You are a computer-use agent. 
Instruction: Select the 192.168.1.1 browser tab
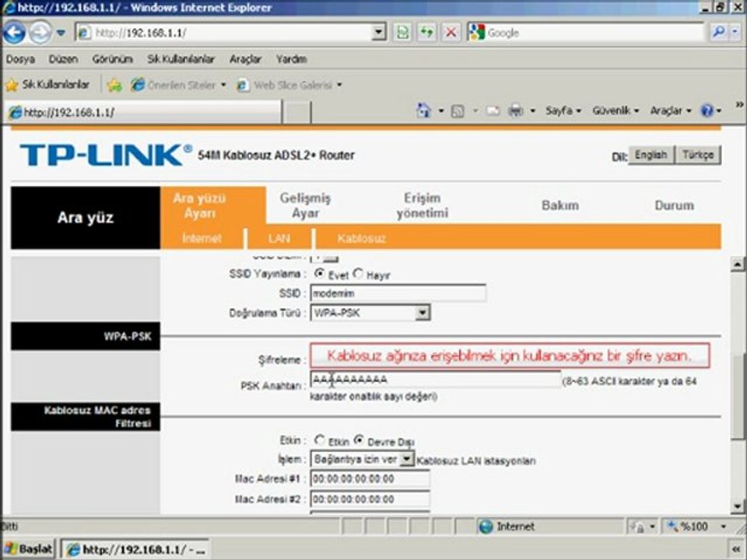click(143, 112)
